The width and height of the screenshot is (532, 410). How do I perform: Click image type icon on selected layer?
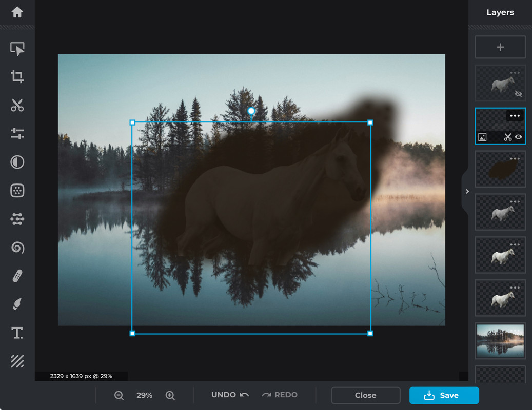tap(482, 137)
